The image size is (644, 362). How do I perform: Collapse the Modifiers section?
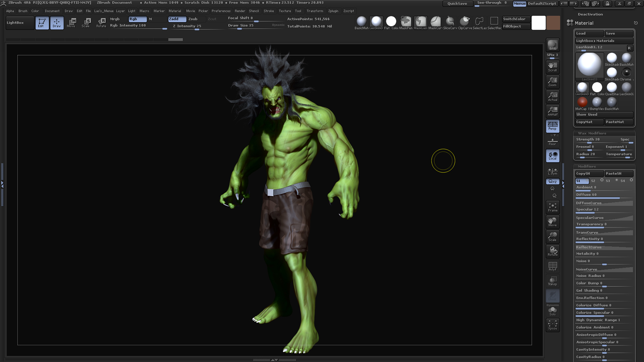(x=587, y=166)
